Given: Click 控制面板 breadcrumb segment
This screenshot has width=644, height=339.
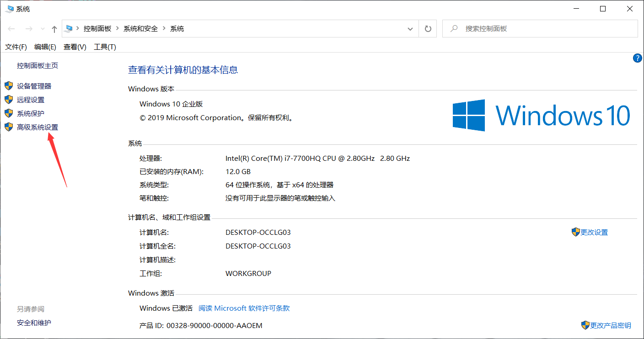Looking at the screenshot, I should pyautogui.click(x=97, y=28).
